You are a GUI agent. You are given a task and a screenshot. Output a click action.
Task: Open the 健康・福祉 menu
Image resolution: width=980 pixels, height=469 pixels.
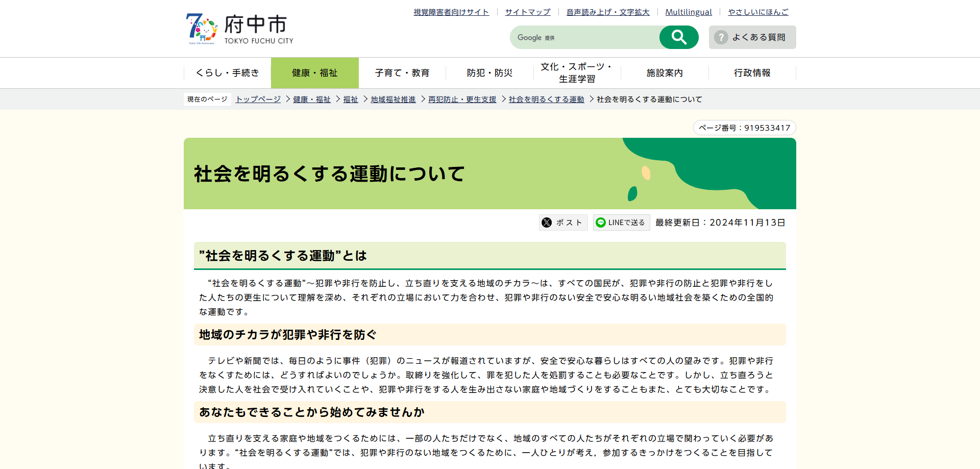315,73
